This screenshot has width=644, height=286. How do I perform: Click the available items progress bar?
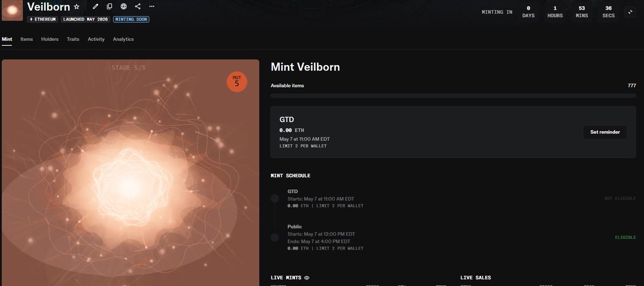pos(453,96)
